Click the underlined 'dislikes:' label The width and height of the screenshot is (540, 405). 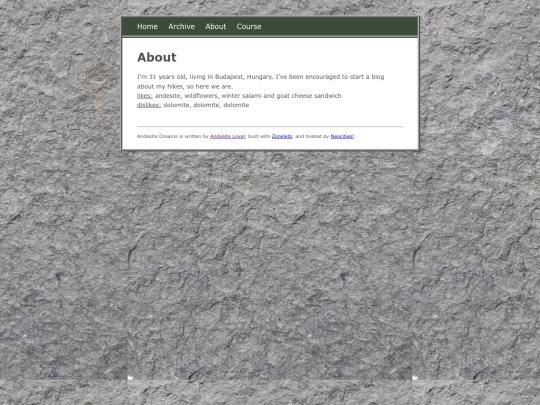click(x=149, y=105)
